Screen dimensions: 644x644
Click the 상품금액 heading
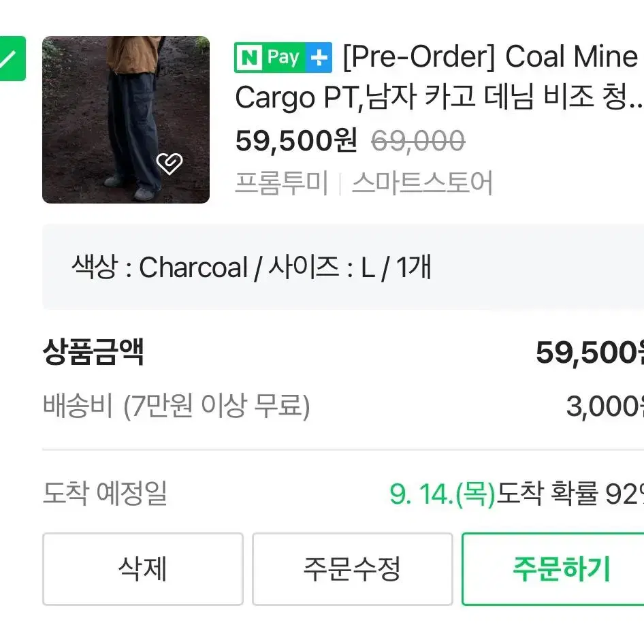click(93, 352)
